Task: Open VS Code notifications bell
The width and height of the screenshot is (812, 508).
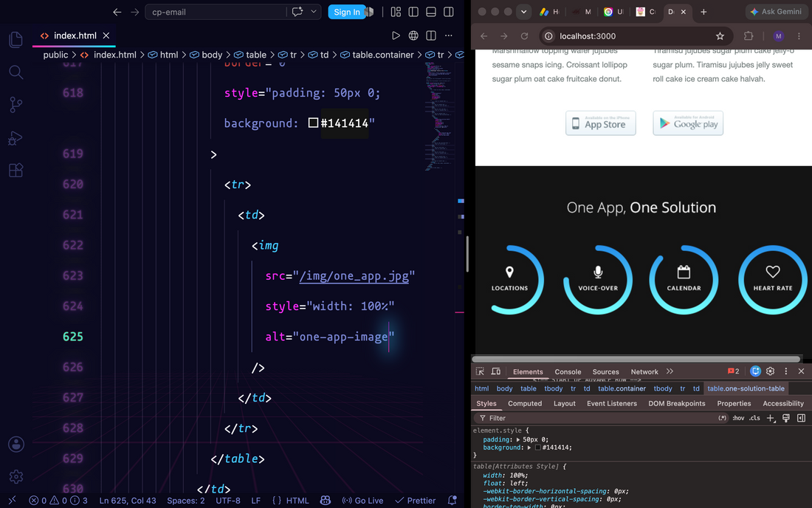Action: coord(452,500)
